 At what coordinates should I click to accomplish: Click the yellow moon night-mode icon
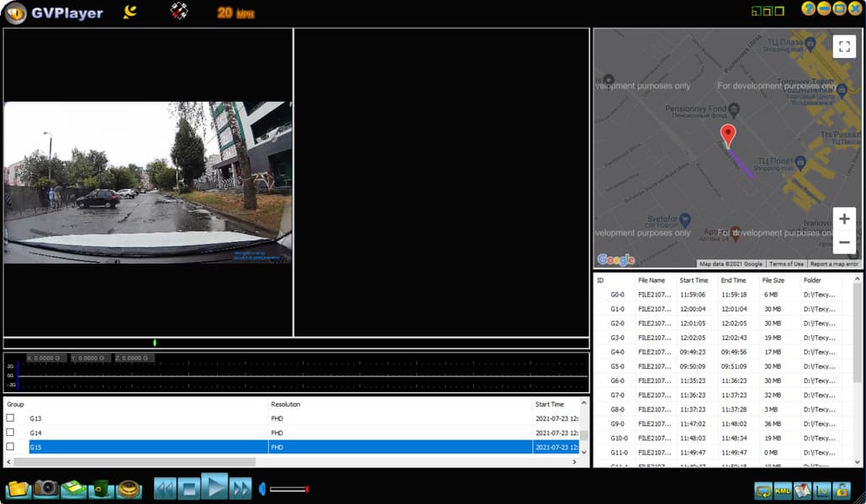129,12
